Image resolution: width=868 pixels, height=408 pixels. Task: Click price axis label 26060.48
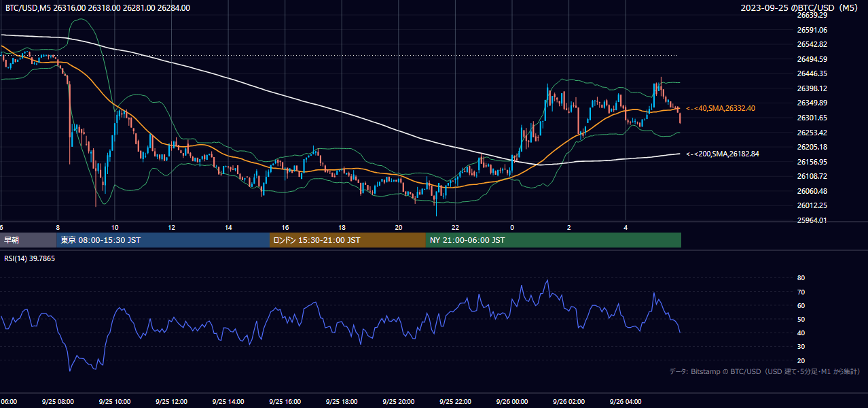pyautogui.click(x=812, y=191)
